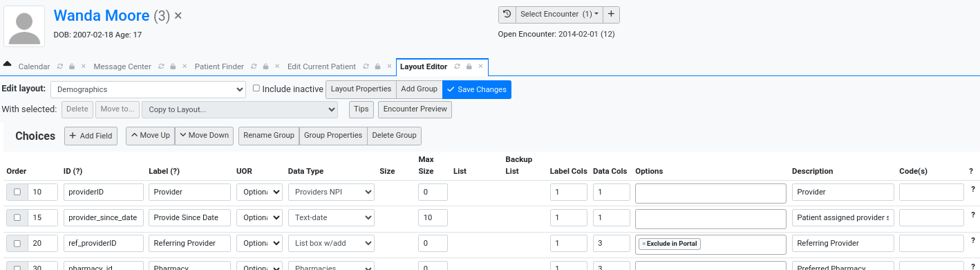Clear patient Wanda Moore with X
The height and width of the screenshot is (270, 980).
[178, 15]
